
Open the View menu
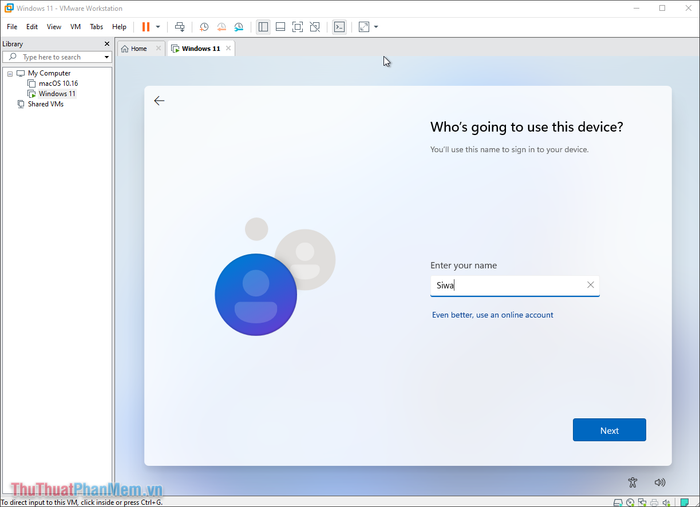click(x=54, y=27)
